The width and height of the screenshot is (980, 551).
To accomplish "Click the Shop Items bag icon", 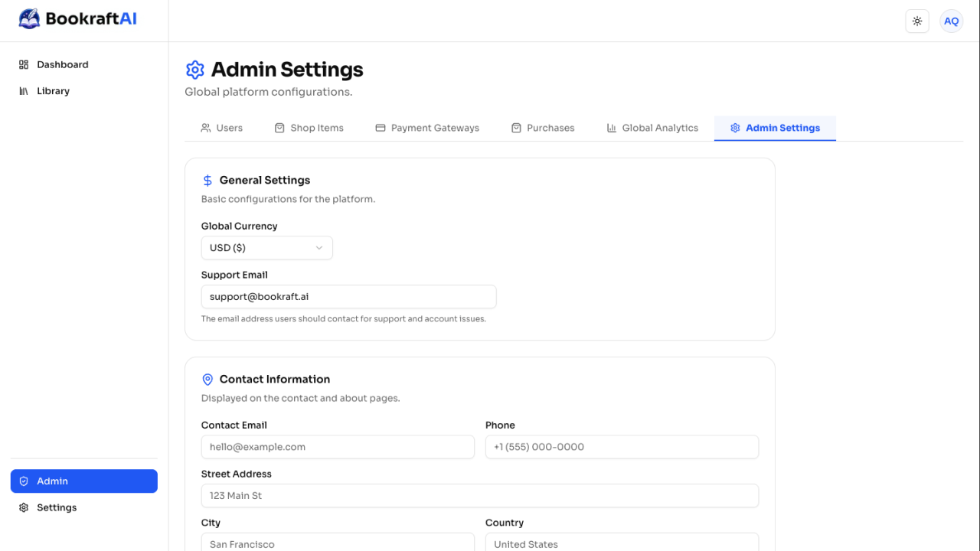I will [x=279, y=128].
